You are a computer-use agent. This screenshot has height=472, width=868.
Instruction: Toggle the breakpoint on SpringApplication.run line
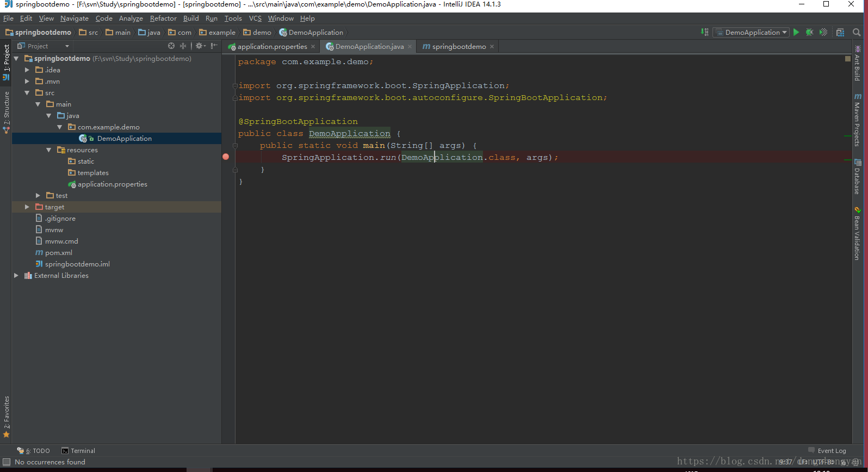click(x=226, y=157)
